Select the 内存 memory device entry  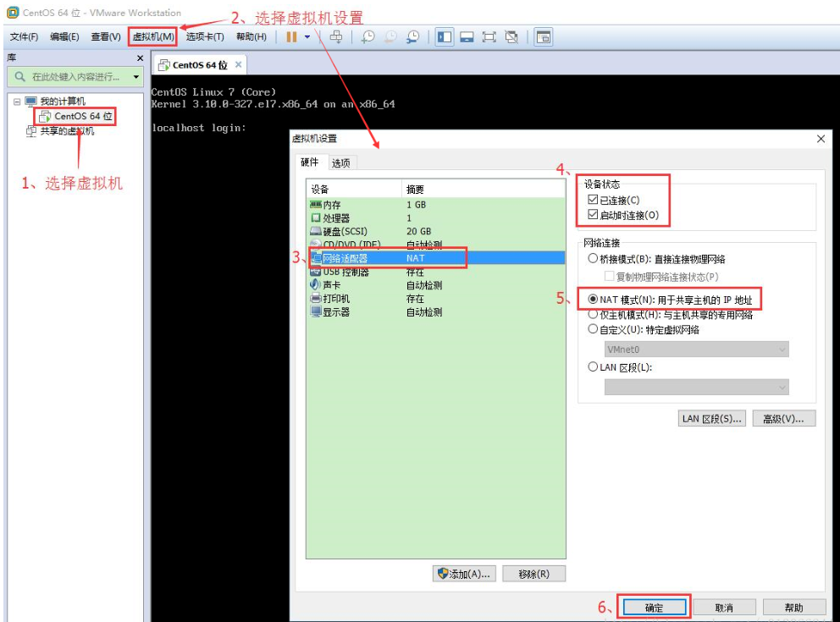(x=331, y=204)
